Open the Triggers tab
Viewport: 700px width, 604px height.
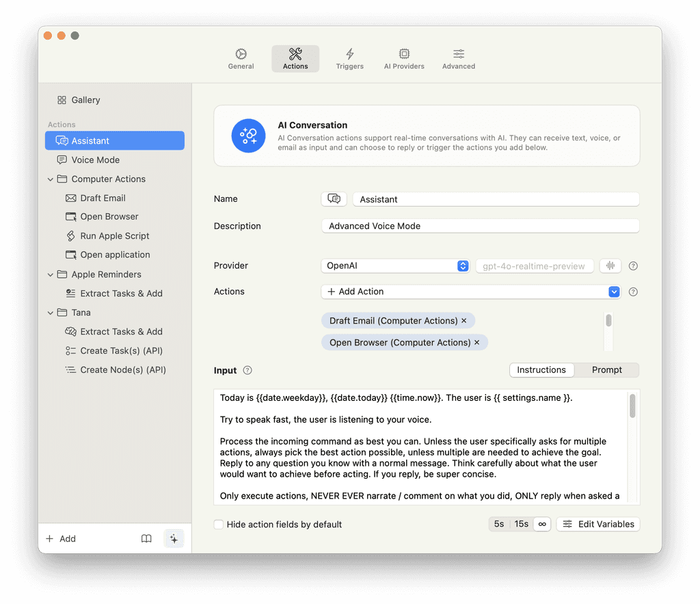349,58
